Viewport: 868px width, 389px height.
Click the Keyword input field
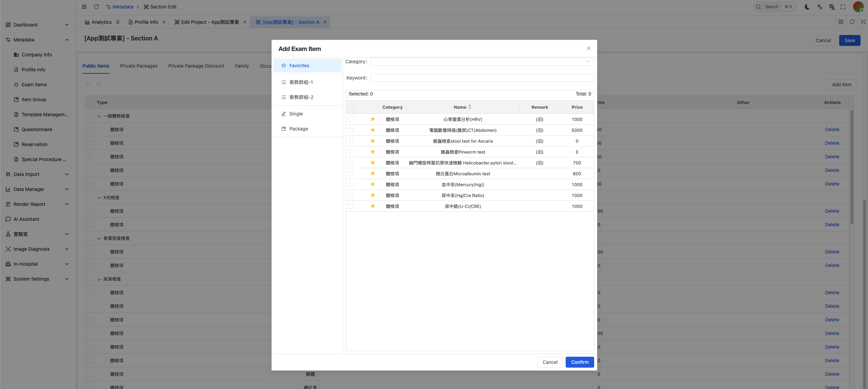[x=482, y=78]
